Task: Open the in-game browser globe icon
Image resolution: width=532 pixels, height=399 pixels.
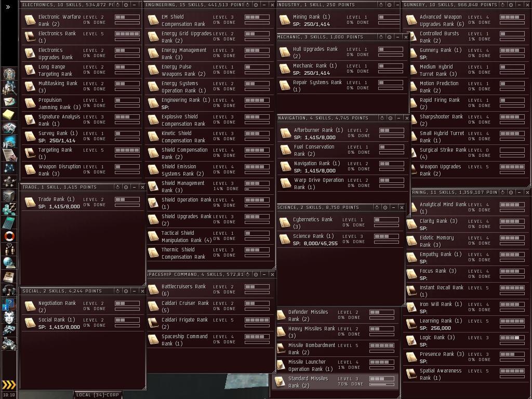Action: point(9,263)
